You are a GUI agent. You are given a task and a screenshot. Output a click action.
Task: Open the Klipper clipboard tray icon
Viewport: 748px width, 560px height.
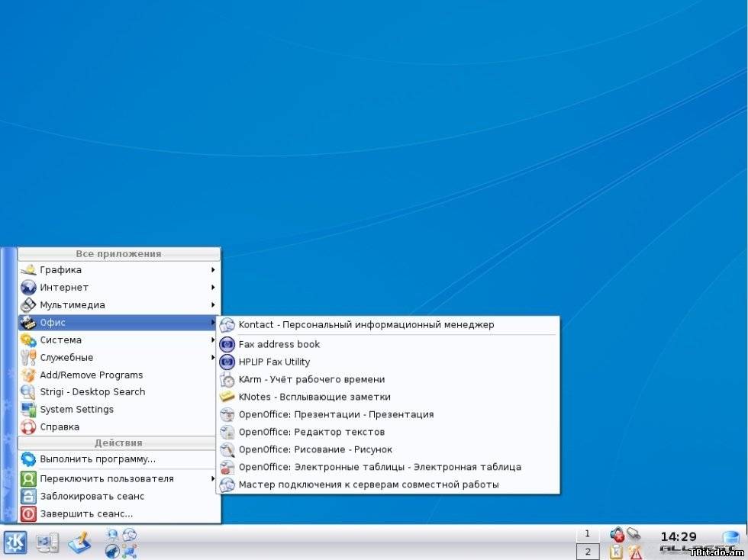617,552
